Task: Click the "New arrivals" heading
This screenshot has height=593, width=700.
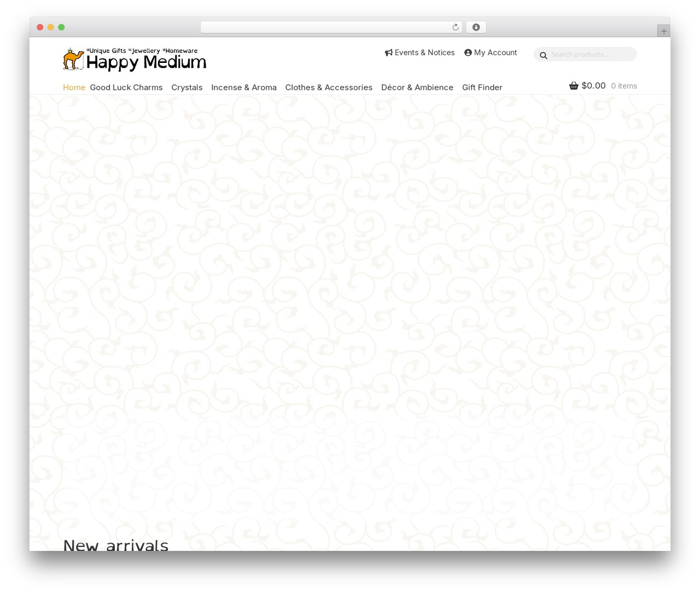Action: (x=116, y=545)
